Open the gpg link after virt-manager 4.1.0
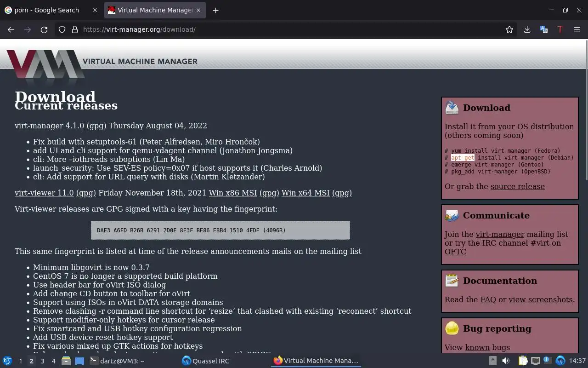 tap(96, 126)
